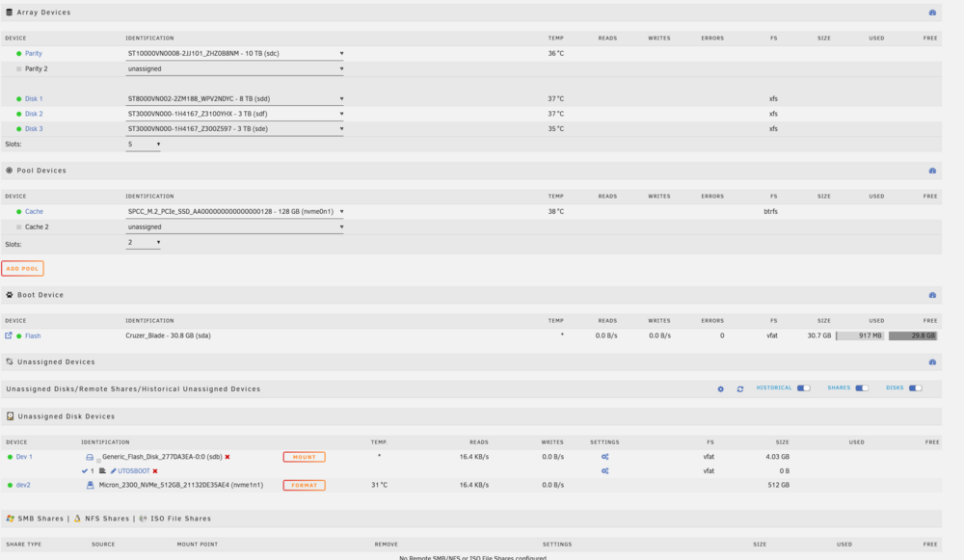Open the Disk 1 device dropdown
Viewport: 964px width, 560px height.
(234, 99)
